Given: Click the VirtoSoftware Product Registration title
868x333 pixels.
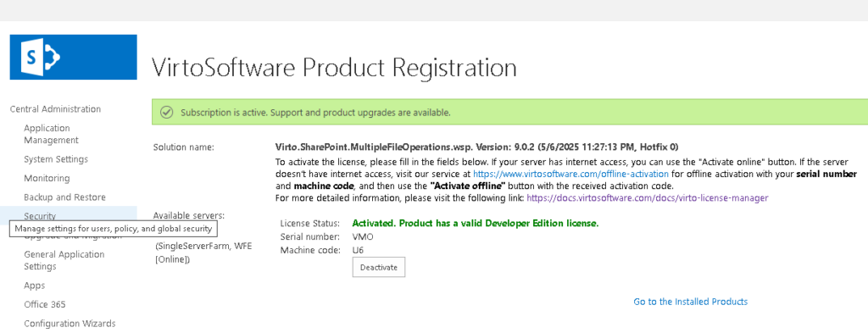Looking at the screenshot, I should click(x=334, y=68).
